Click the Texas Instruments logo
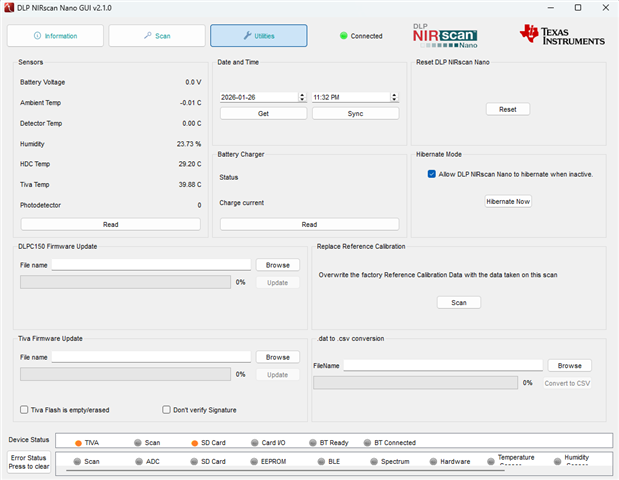 pos(562,36)
